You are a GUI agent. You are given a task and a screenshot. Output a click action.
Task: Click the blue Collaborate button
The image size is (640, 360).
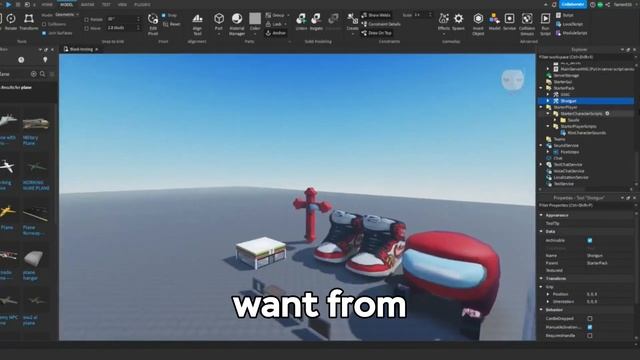click(573, 4)
